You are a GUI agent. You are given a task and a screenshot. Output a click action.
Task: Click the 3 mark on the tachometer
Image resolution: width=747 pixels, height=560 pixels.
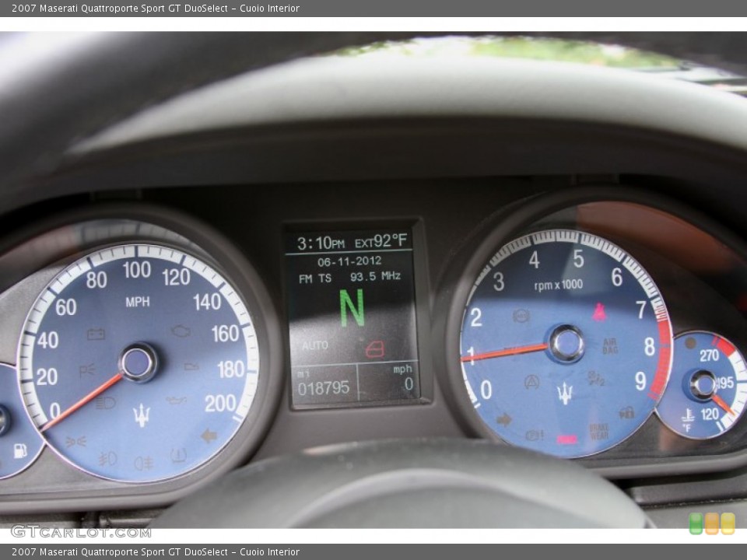coord(498,282)
